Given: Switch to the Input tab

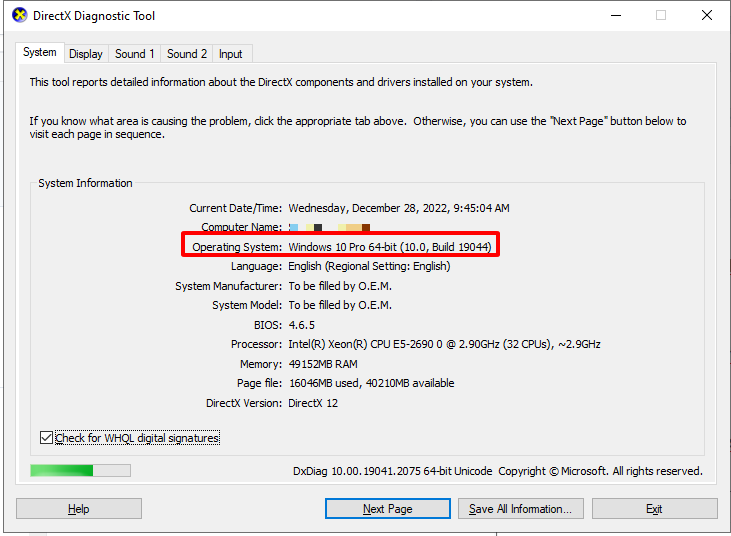Looking at the screenshot, I should [231, 54].
